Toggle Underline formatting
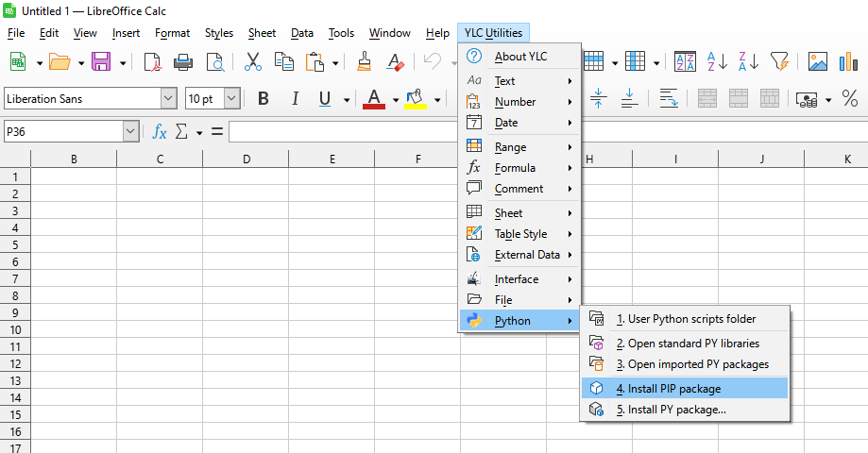This screenshot has width=868, height=453. pyautogui.click(x=325, y=99)
